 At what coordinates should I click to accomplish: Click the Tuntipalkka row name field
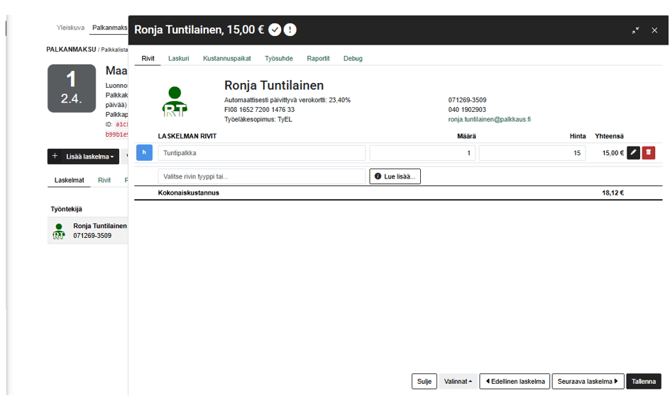262,153
